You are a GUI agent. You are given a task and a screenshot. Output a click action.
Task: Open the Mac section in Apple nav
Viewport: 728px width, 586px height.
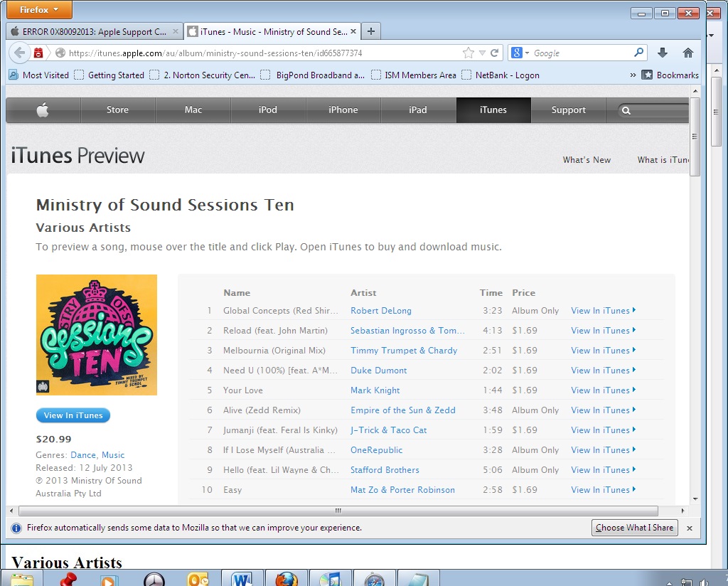(193, 110)
